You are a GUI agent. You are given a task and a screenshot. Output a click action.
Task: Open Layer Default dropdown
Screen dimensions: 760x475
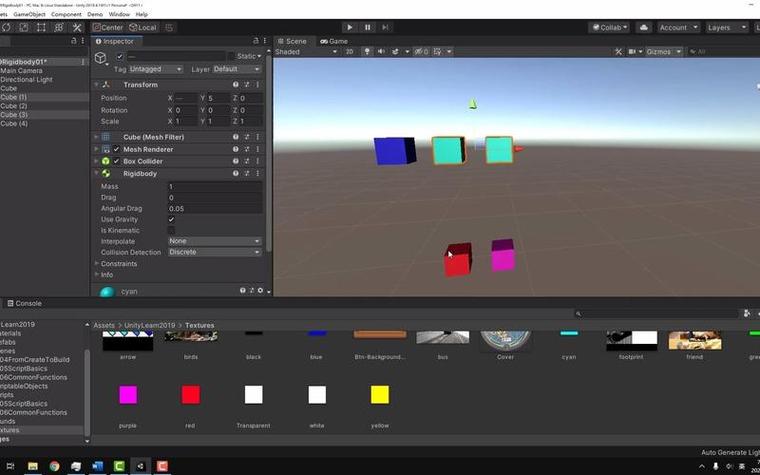[x=237, y=69]
